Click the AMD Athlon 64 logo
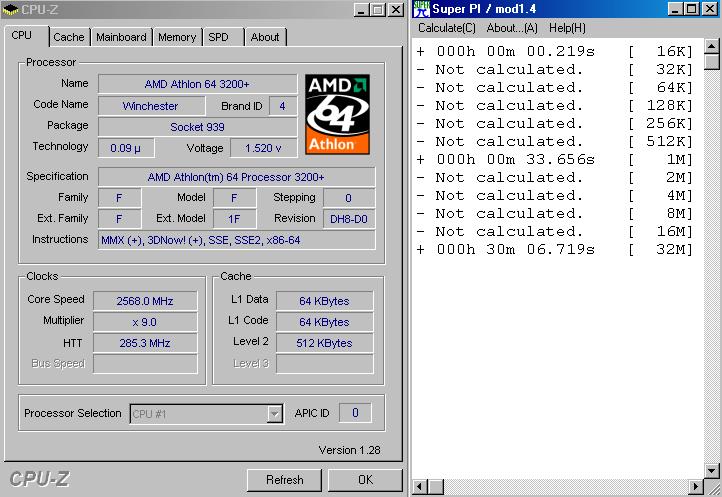The height and width of the screenshot is (497, 722). coord(337,114)
